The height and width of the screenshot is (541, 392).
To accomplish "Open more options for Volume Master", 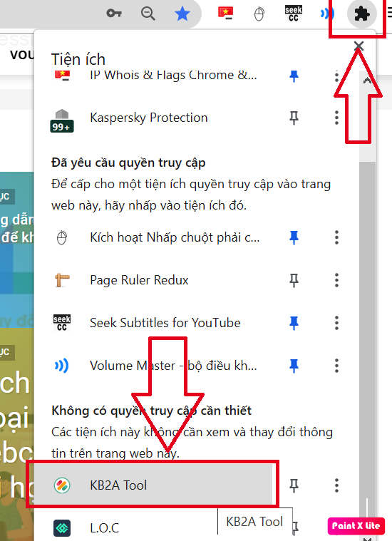I will click(336, 366).
